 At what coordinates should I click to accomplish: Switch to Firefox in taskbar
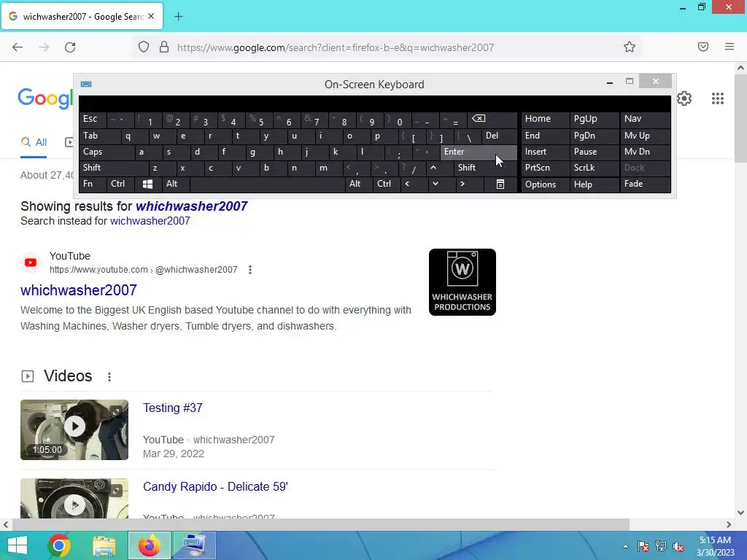tap(149, 545)
